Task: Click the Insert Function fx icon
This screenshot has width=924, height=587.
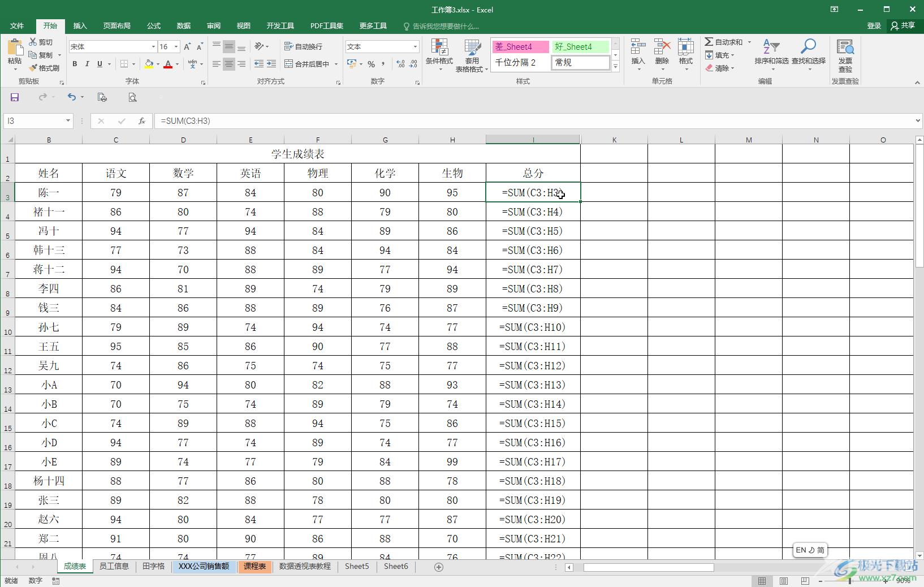Action: [142, 121]
